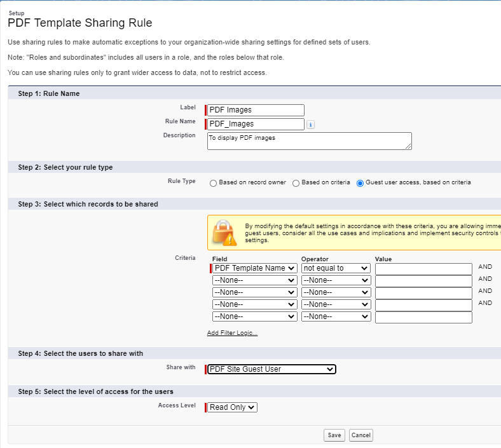Click the third row Value field
Screen dimensions: 501x448
[423, 293]
